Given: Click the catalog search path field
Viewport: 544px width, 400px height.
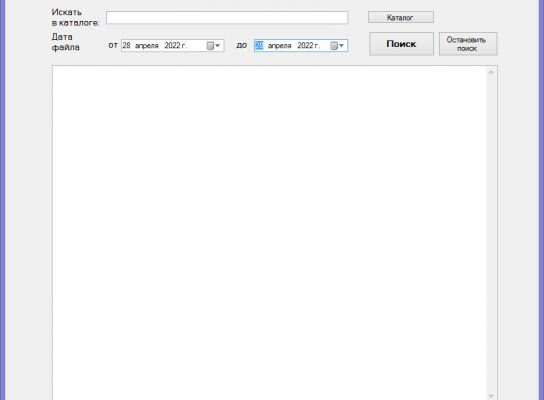Looking at the screenshot, I should (x=227, y=18).
